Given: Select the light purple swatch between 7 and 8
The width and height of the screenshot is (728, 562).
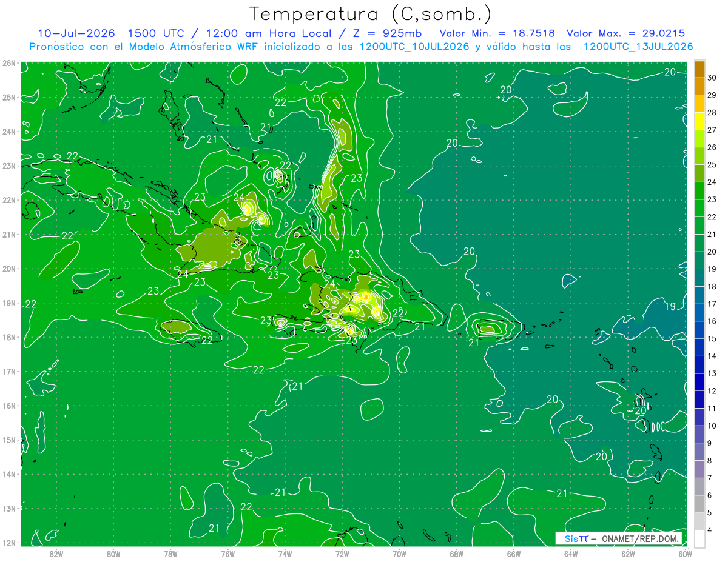Looking at the screenshot, I should (x=699, y=469).
